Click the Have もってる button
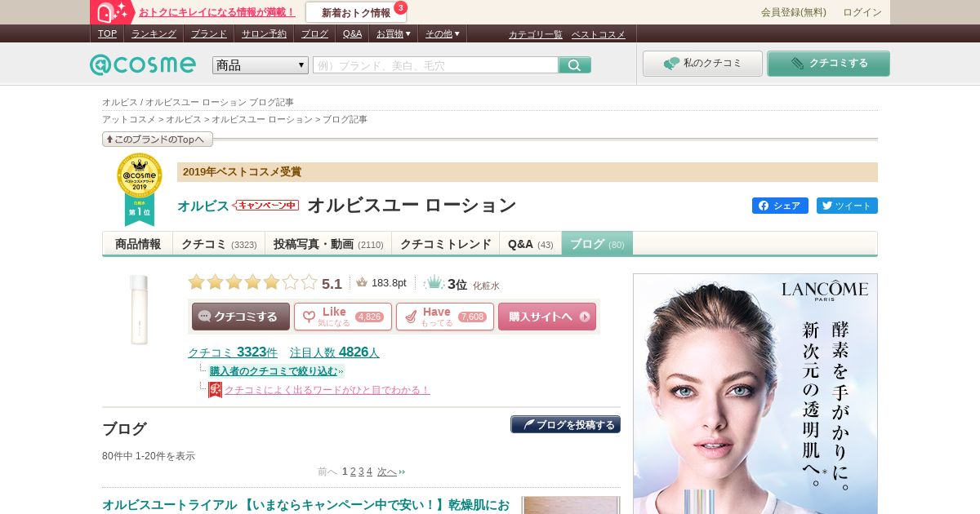980x514 pixels. pyautogui.click(x=445, y=317)
